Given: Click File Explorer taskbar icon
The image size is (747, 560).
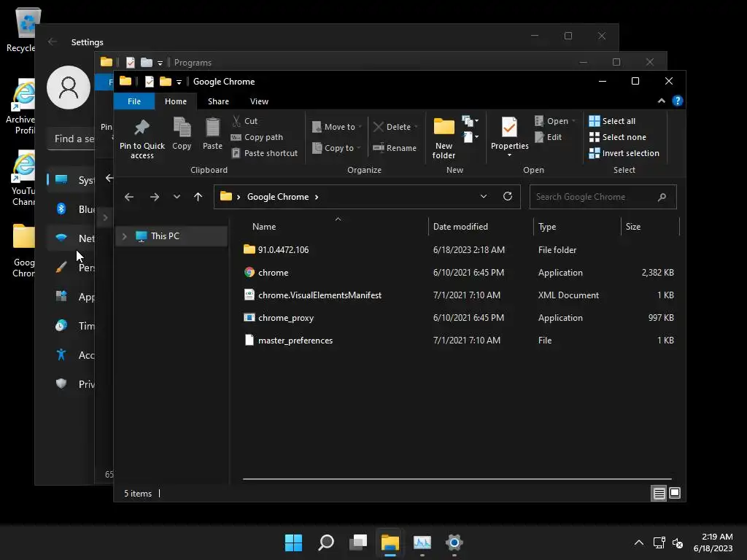Looking at the screenshot, I should pyautogui.click(x=390, y=542).
